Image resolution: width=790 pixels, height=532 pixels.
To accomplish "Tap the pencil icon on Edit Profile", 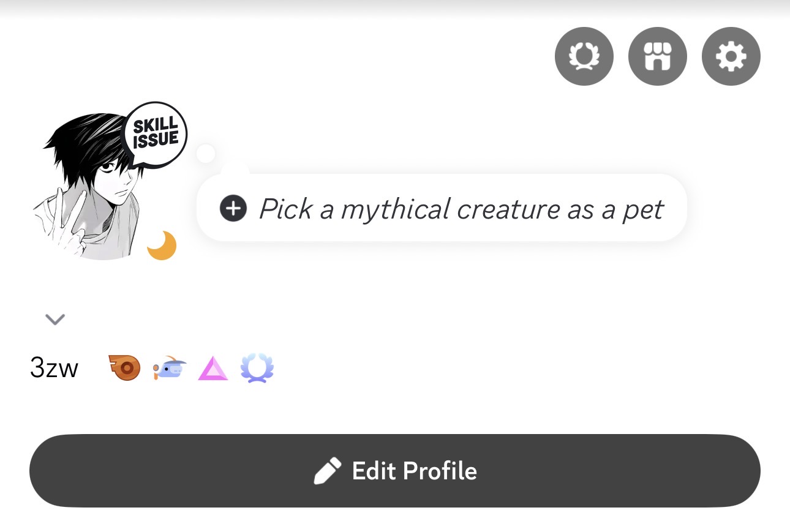I will tap(327, 471).
